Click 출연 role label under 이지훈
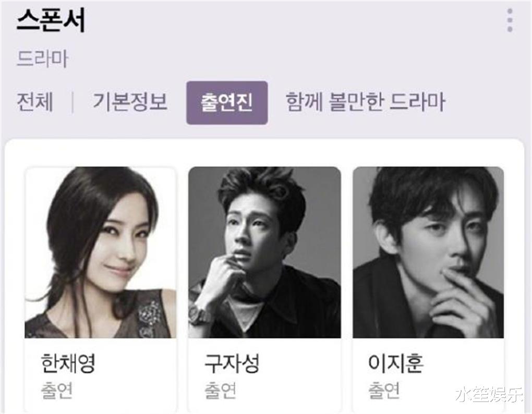Image resolution: width=532 pixels, height=414 pixels. pos(384,391)
